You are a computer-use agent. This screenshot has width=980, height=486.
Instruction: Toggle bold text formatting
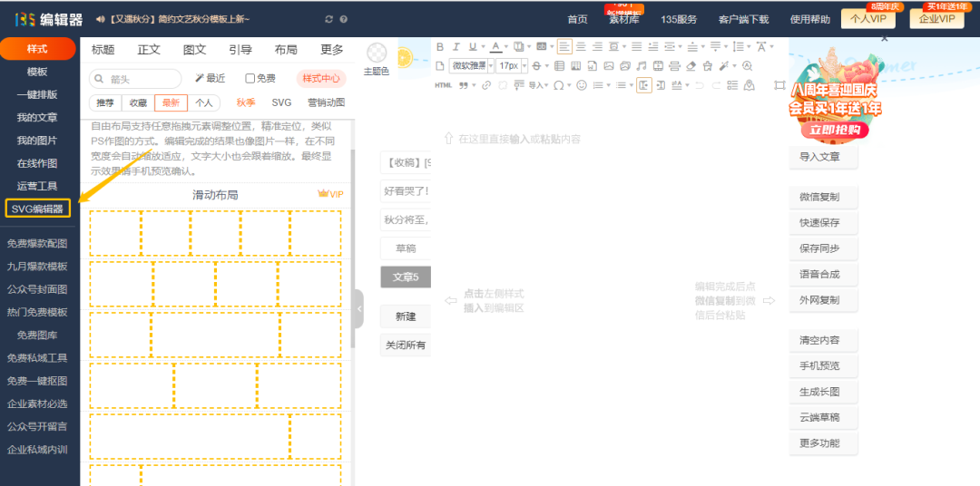point(441,46)
